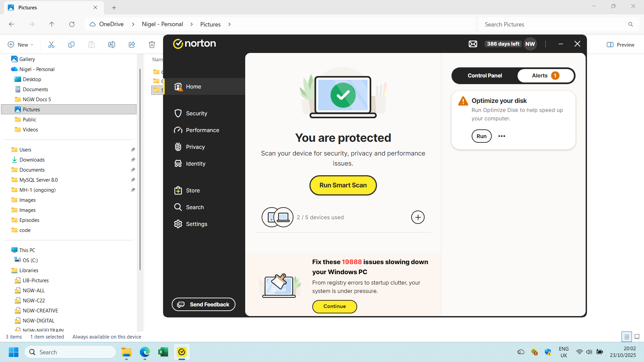Image resolution: width=644 pixels, height=362 pixels.
Task: Open Norton Store from sidebar
Action: [193, 190]
